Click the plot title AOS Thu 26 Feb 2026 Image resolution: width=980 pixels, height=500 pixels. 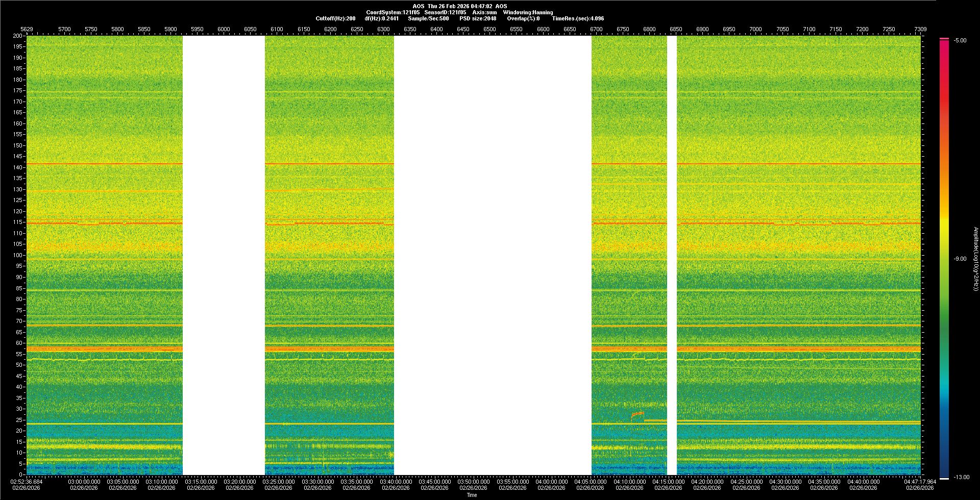tap(459, 6)
